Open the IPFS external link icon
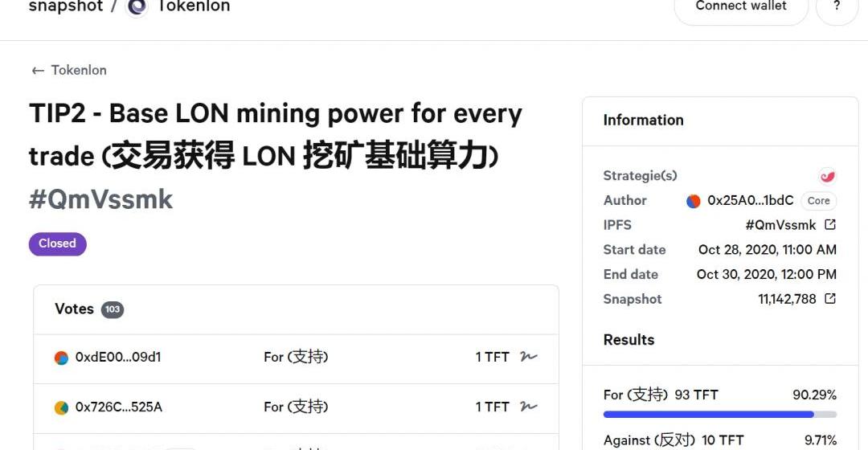 830,225
